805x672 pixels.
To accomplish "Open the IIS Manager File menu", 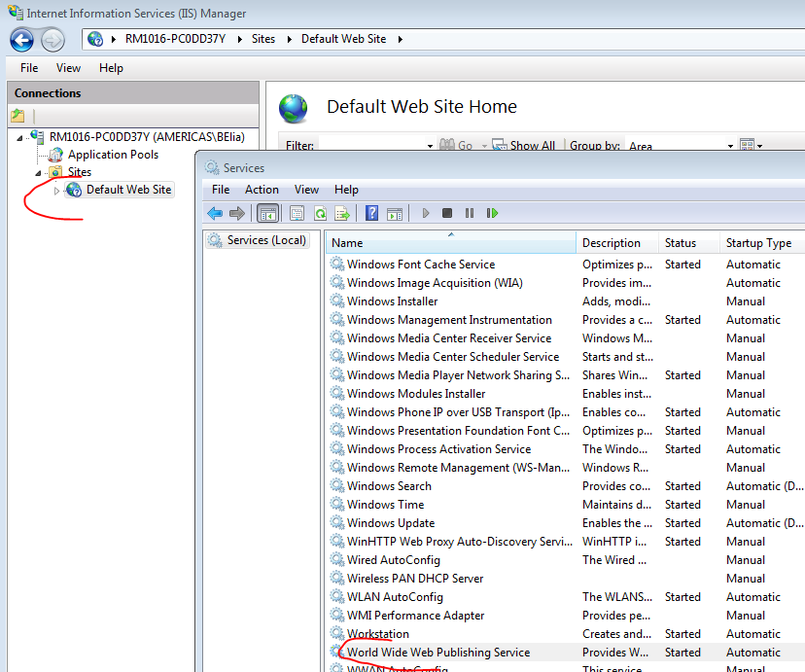I will pyautogui.click(x=29, y=68).
